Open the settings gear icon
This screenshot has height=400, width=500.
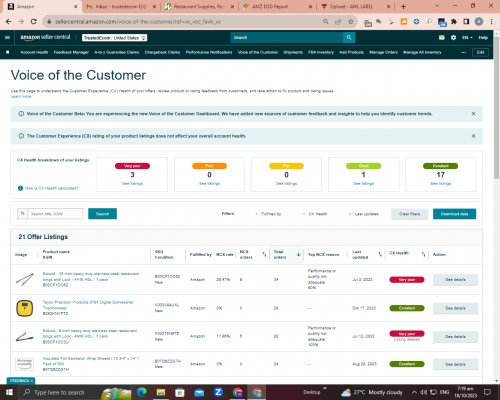pos(453,37)
